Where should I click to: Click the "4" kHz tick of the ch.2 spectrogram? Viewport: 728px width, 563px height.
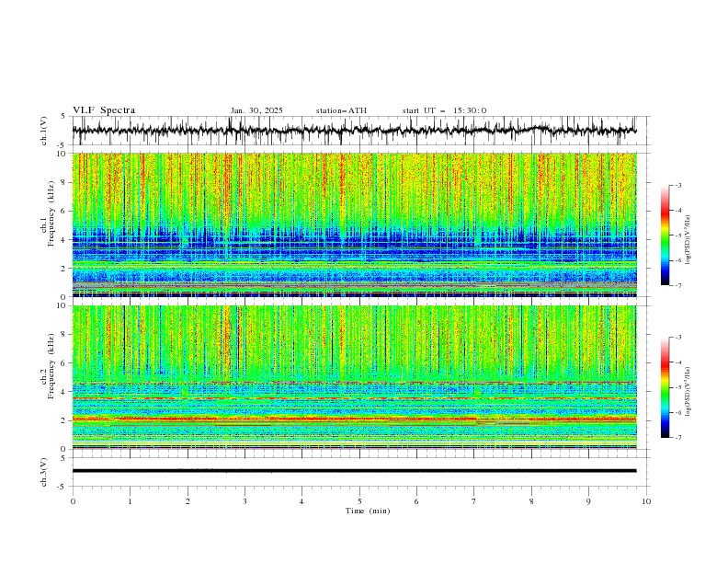tap(64, 392)
